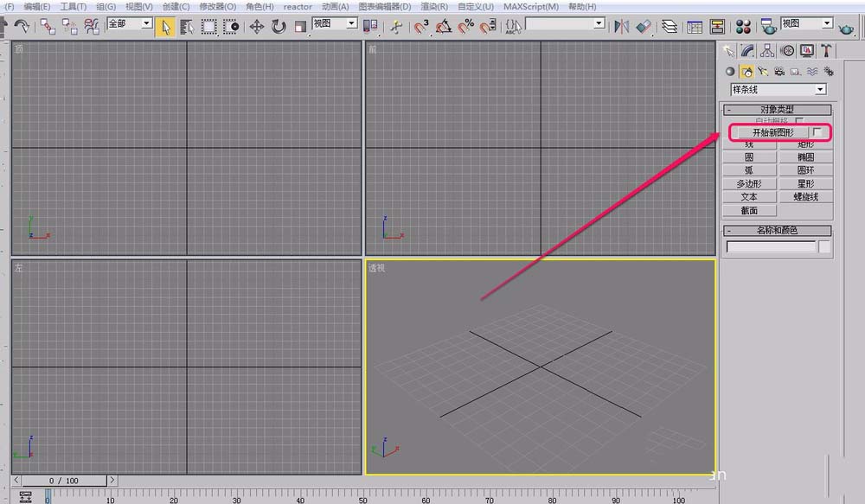Click the object name input field
Viewport: 865px width, 504px height.
pyautogui.click(x=771, y=247)
